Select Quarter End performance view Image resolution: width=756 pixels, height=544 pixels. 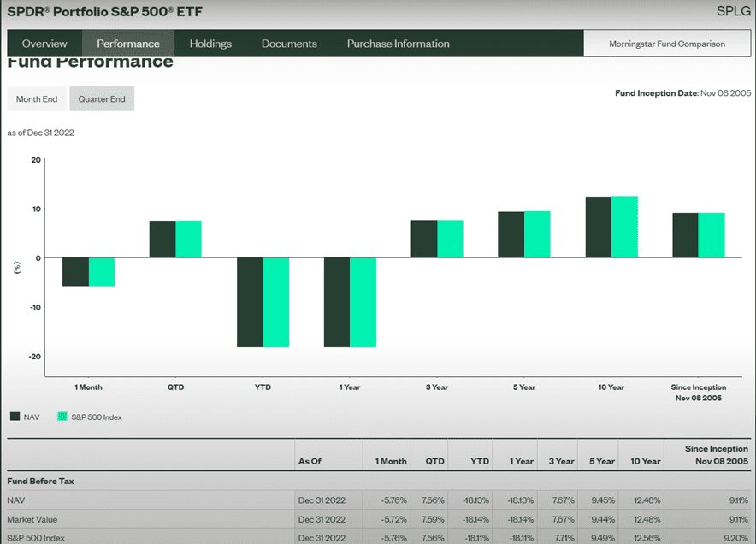tap(102, 99)
